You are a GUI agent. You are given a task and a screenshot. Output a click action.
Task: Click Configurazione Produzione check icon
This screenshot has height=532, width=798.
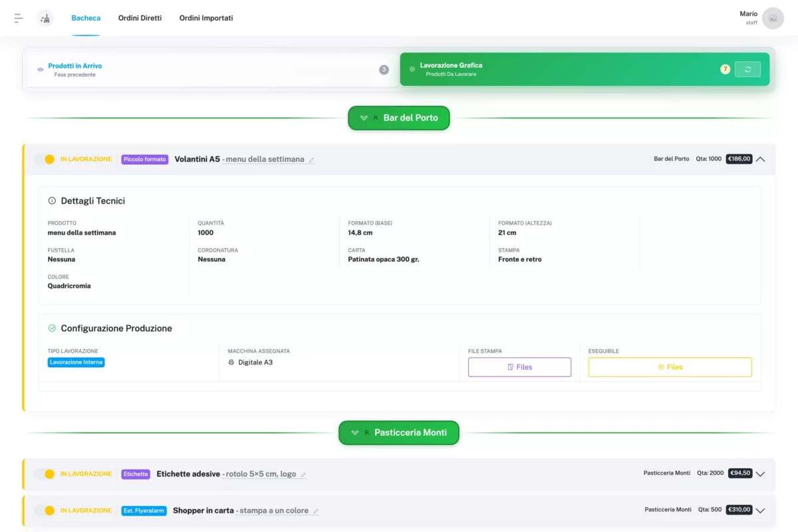click(x=52, y=329)
